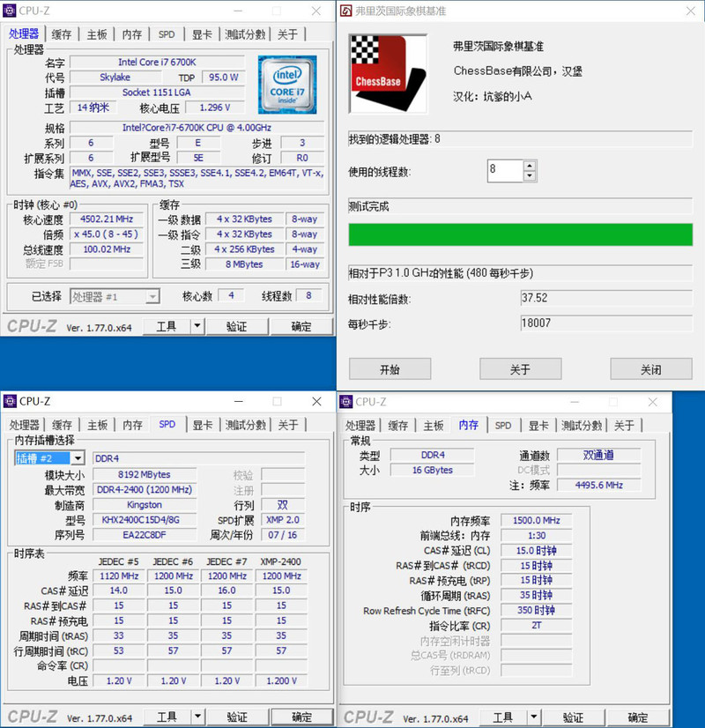
Task: Click the ChessBase logo image
Action: [x=388, y=74]
